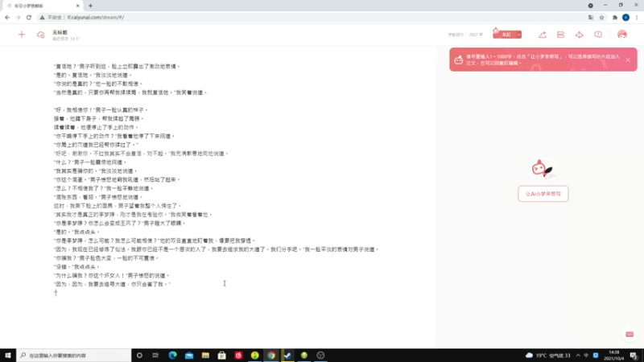Click the not-secure warning icon in address bar
Viewport: 644px width, 362px height.
click(42, 17)
